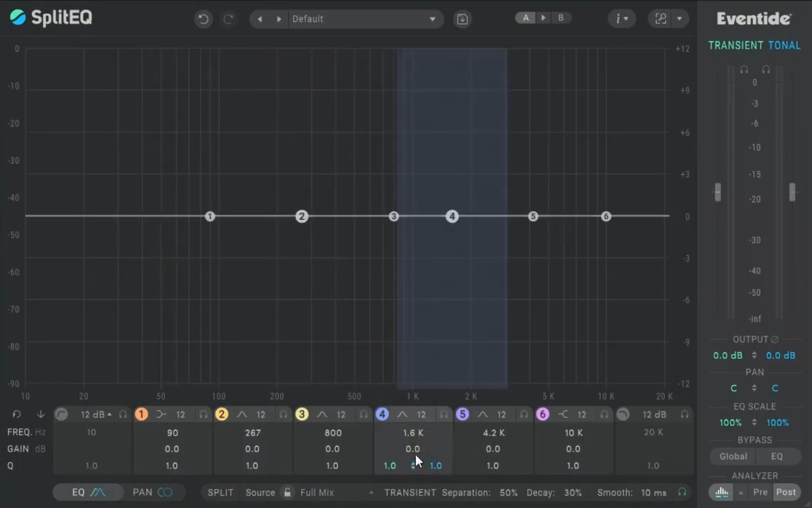Image resolution: width=812 pixels, height=508 pixels.
Task: Open dropdown arrow beside the scale icon
Action: point(680,19)
